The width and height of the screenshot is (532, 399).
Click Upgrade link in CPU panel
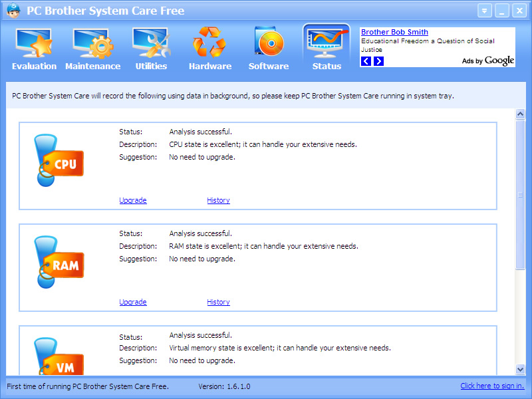tap(133, 200)
